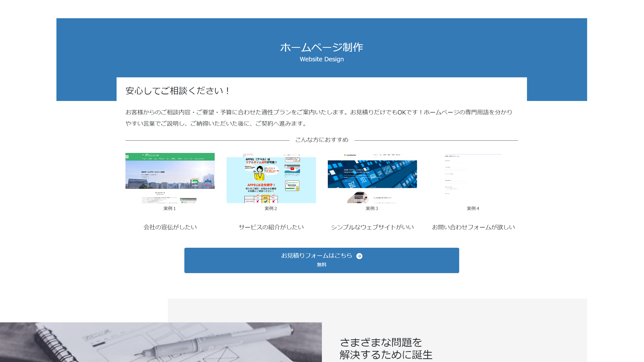This screenshot has height=362, width=644.
Task: Click 会社の宣伝がしたい text
Action: [x=170, y=227]
